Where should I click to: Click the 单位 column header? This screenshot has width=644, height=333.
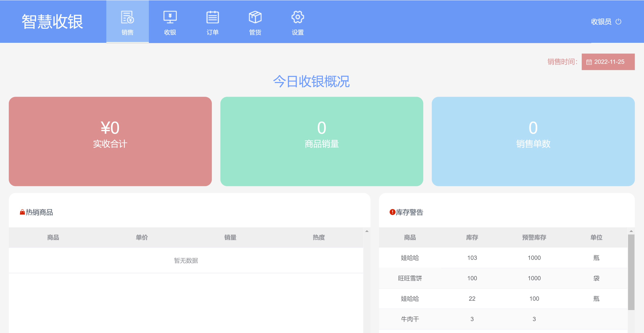596,237
